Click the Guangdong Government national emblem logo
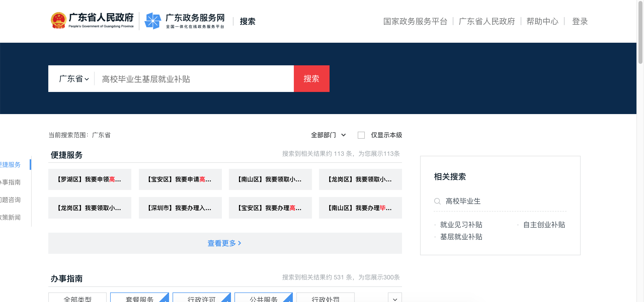Screen dimensions: 644x302 click(x=58, y=21)
